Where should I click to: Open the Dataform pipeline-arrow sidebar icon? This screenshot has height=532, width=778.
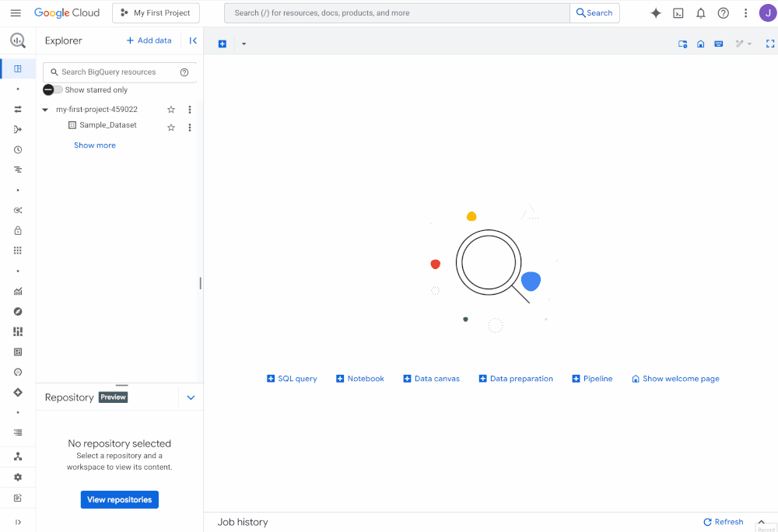18,129
